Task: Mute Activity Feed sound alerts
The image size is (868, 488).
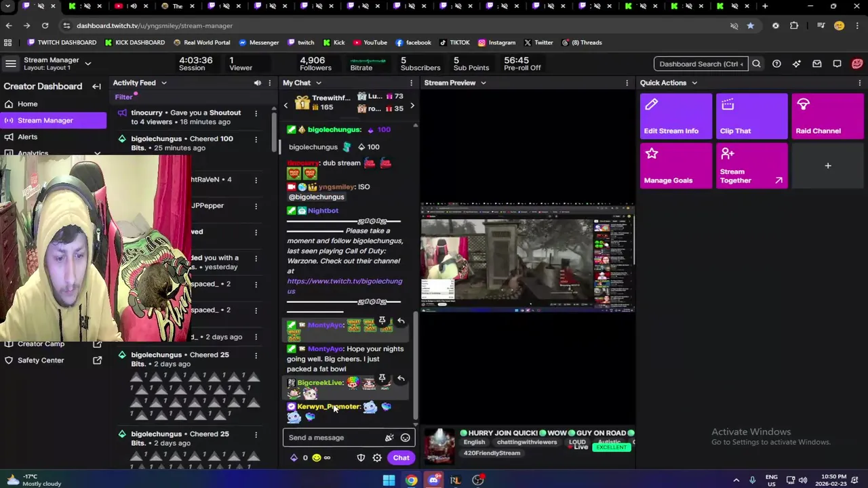Action: click(257, 83)
